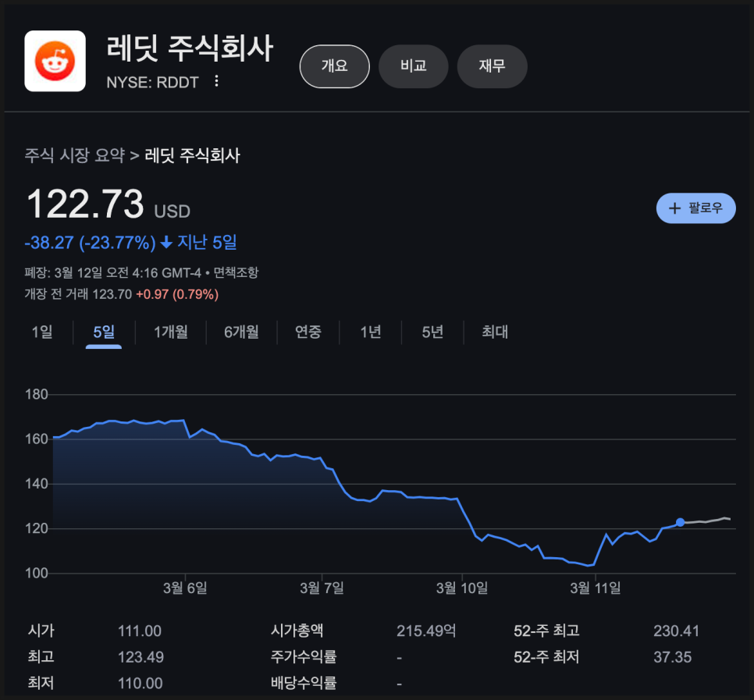Image resolution: width=754 pixels, height=700 pixels.
Task: Click the price 122.73 USD
Action: (x=108, y=204)
